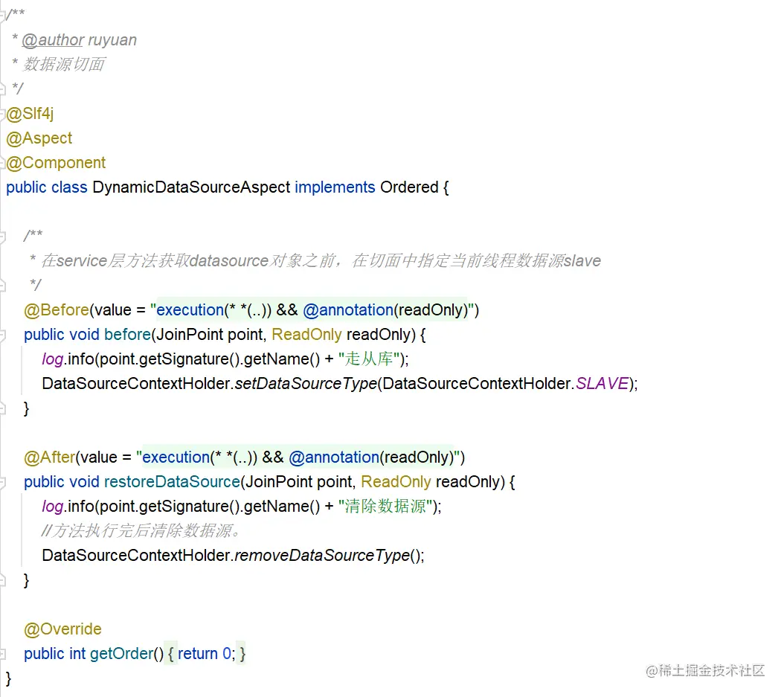The width and height of the screenshot is (784, 697).
Task: Collapse fold marker at before method declaration
Action: click(2, 335)
